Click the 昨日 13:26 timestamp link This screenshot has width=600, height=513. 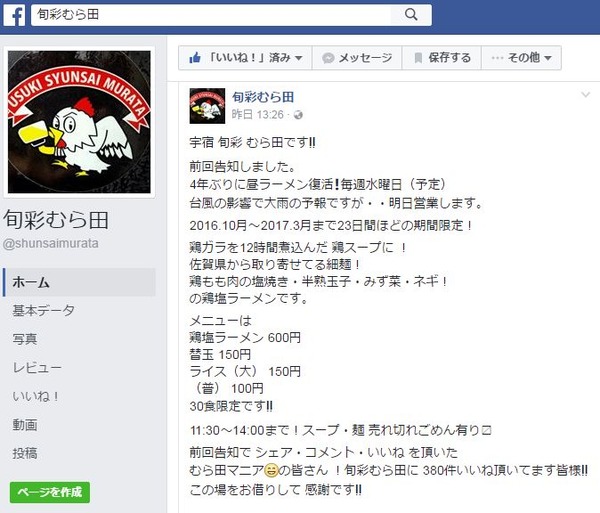(x=258, y=115)
